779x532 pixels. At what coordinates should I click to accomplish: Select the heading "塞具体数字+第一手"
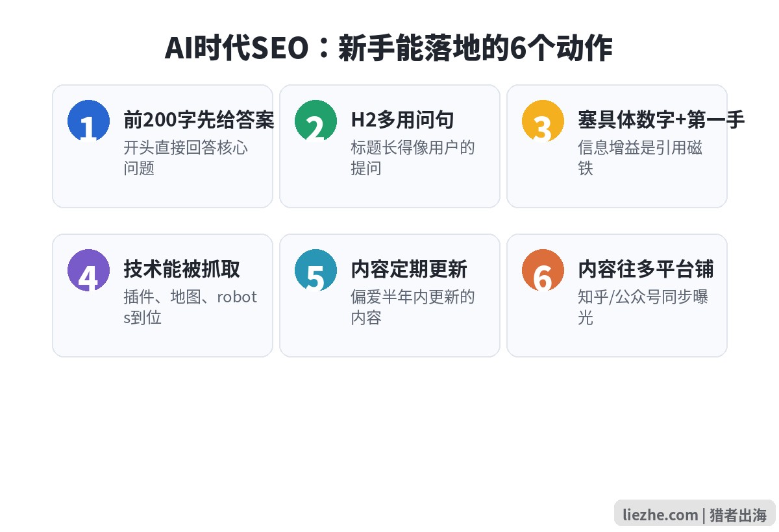point(662,120)
